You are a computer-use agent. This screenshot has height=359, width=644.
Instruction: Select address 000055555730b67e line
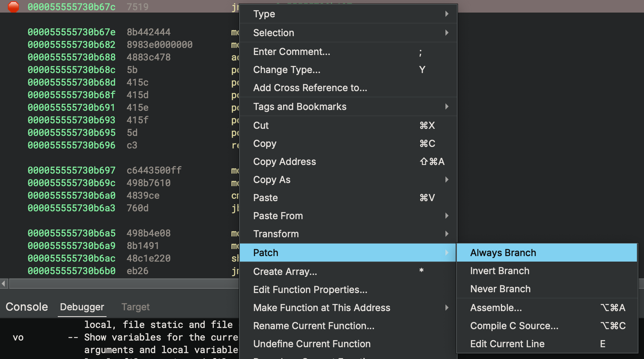pyautogui.click(x=72, y=32)
